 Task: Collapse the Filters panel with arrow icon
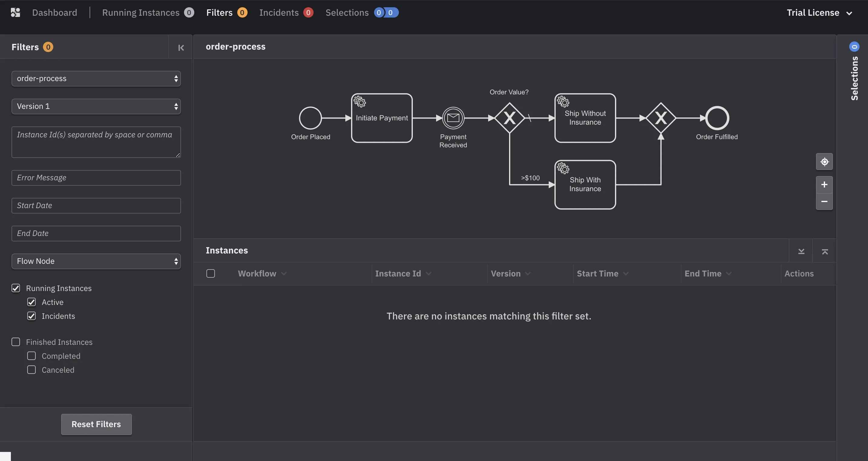181,47
